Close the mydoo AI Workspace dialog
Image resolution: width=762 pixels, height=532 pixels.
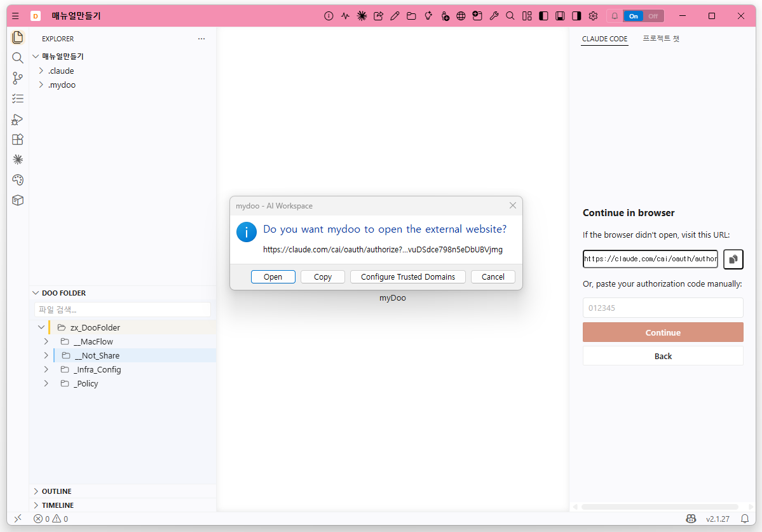pyautogui.click(x=513, y=205)
